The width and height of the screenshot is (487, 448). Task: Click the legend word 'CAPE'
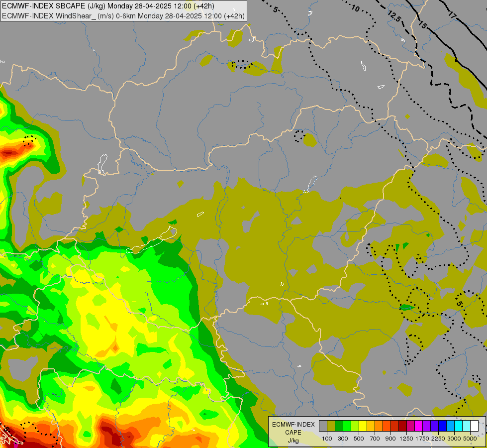(x=293, y=433)
